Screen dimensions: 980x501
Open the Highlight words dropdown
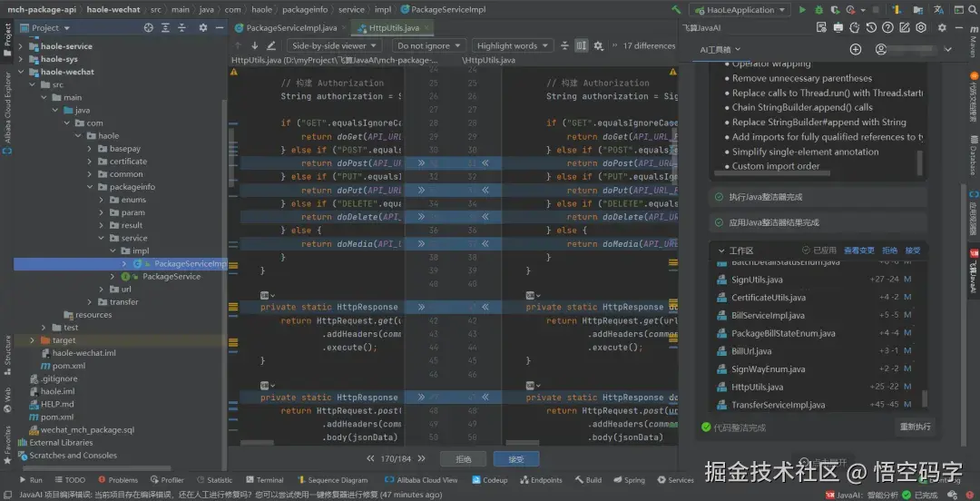coord(512,45)
